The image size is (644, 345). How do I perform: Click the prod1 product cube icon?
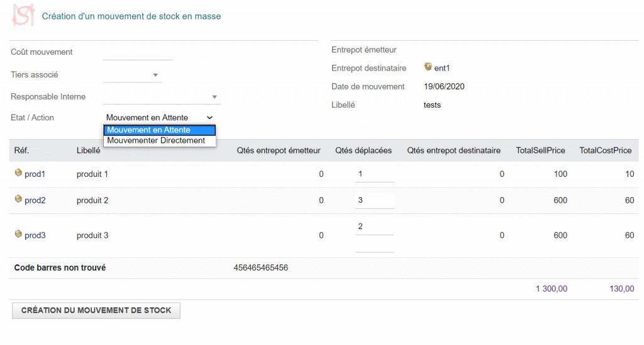(18, 173)
